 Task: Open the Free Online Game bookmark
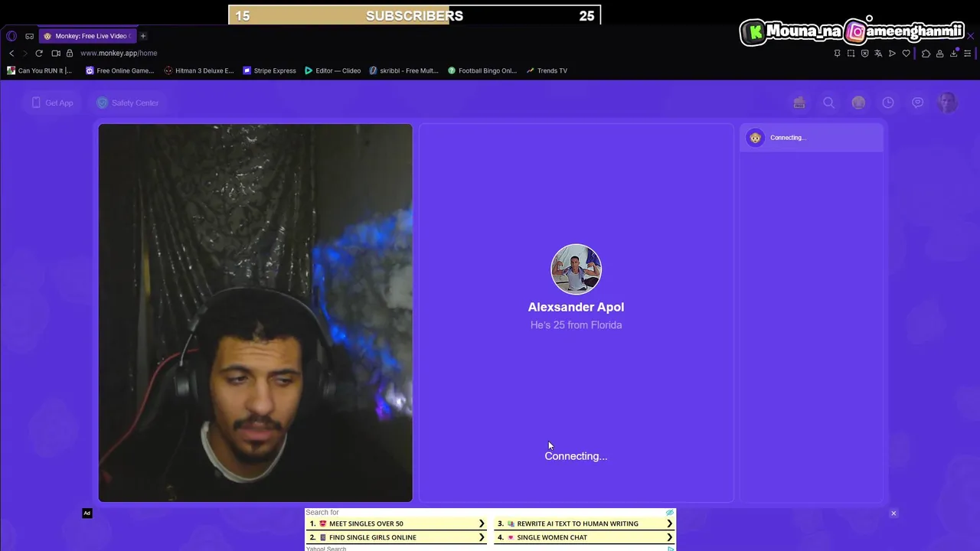[119, 70]
